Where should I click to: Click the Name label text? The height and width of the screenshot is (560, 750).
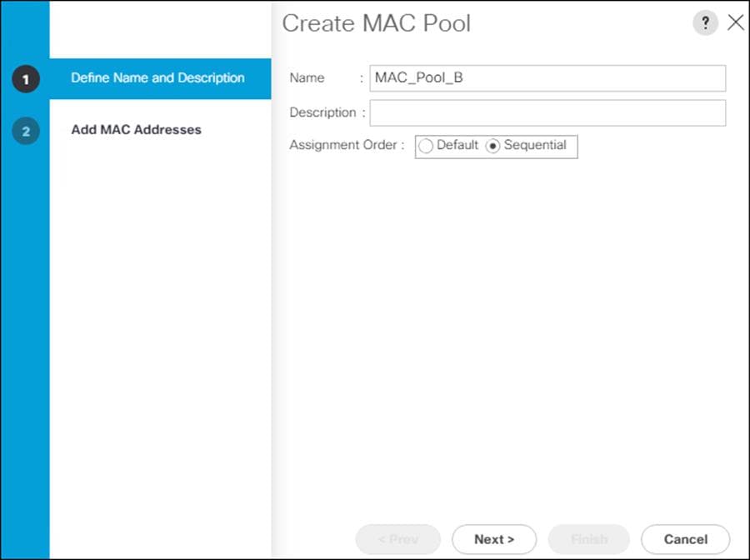pos(305,77)
